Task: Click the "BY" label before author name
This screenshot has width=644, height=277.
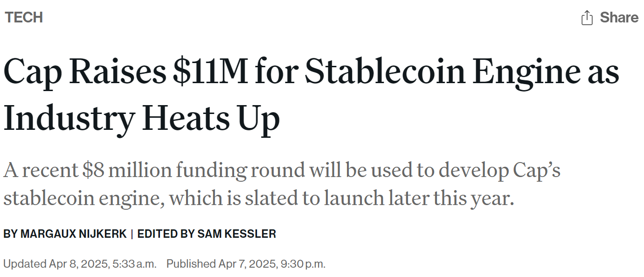Action: [10, 234]
